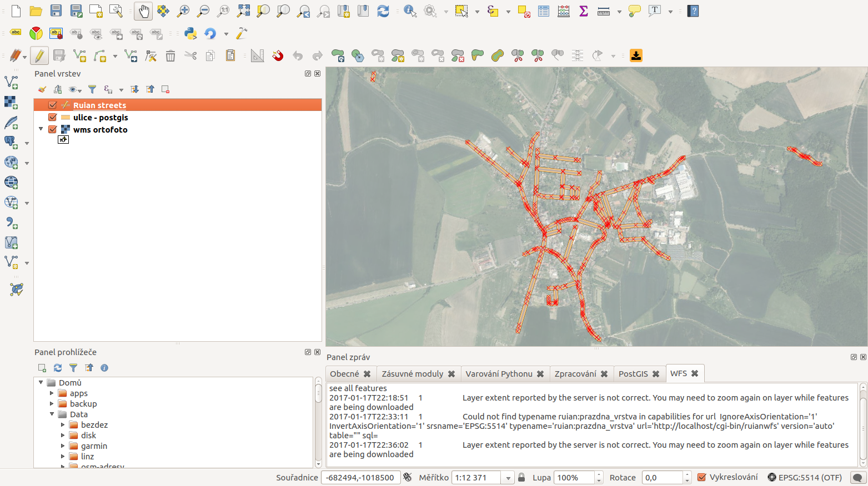Viewport: 868px width, 486px height.
Task: Select the Measure ruler tool
Action: pos(604,11)
